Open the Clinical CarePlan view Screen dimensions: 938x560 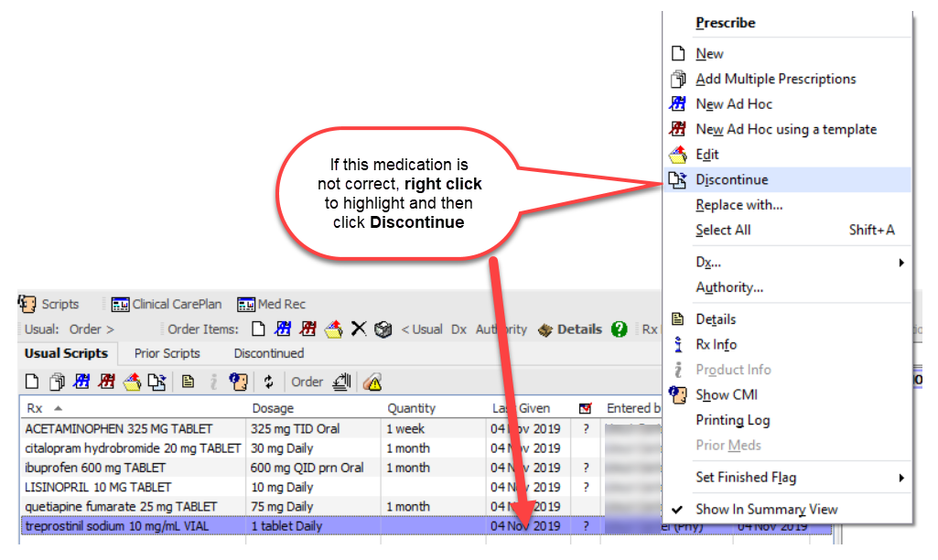point(167,304)
